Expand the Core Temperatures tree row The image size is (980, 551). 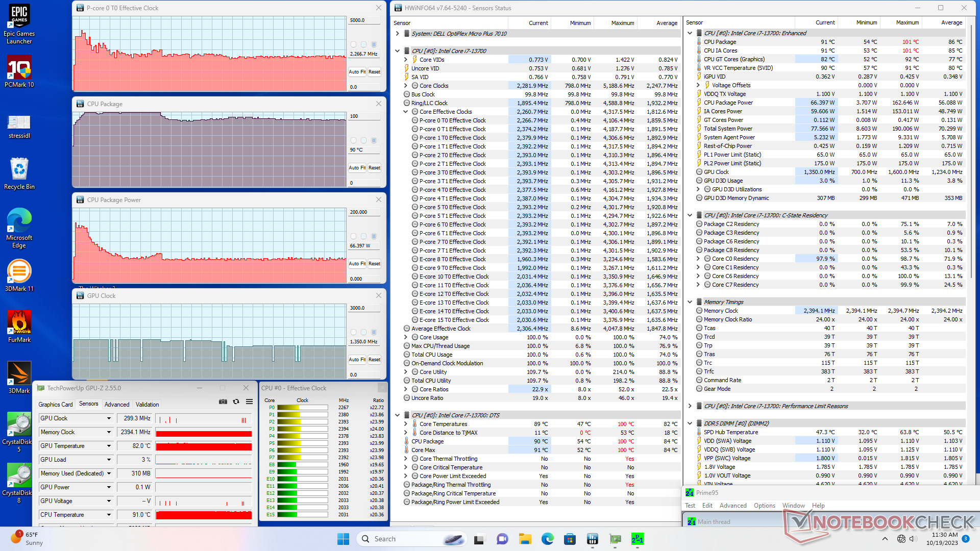(x=406, y=424)
